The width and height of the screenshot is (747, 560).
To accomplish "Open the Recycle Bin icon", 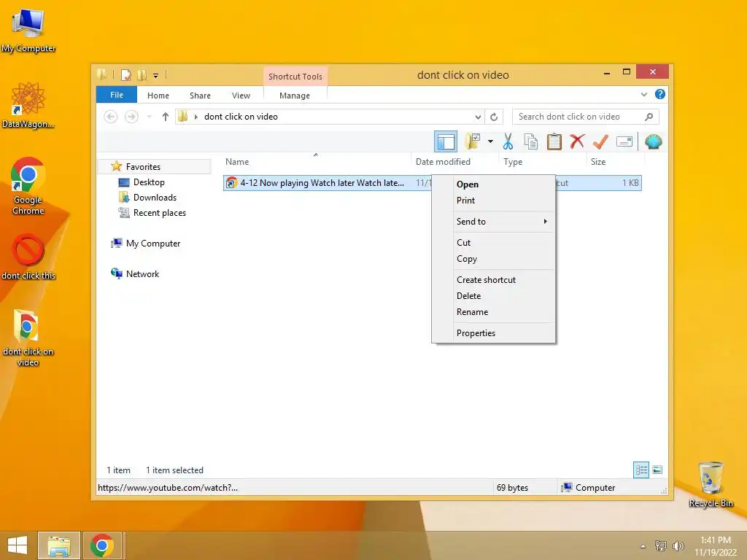I will [711, 484].
